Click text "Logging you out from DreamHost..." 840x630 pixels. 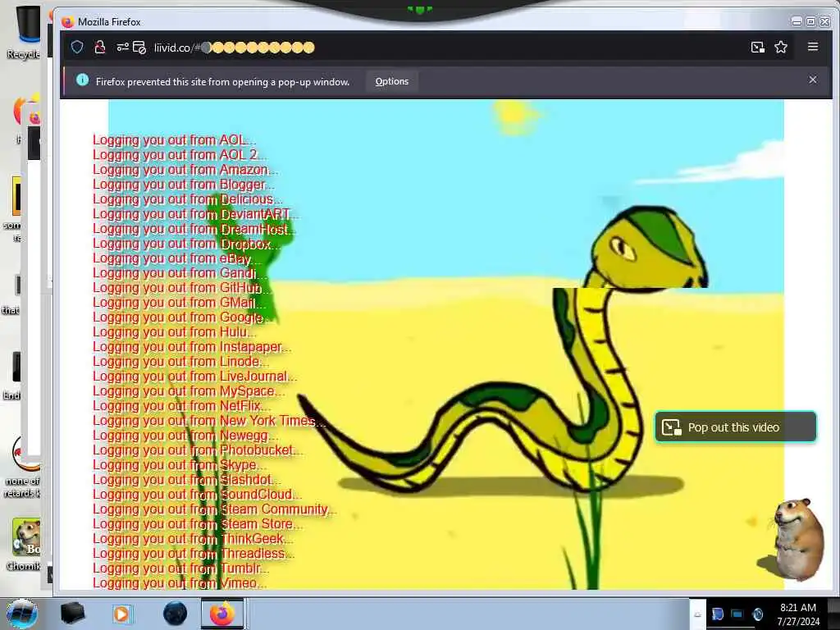click(195, 229)
